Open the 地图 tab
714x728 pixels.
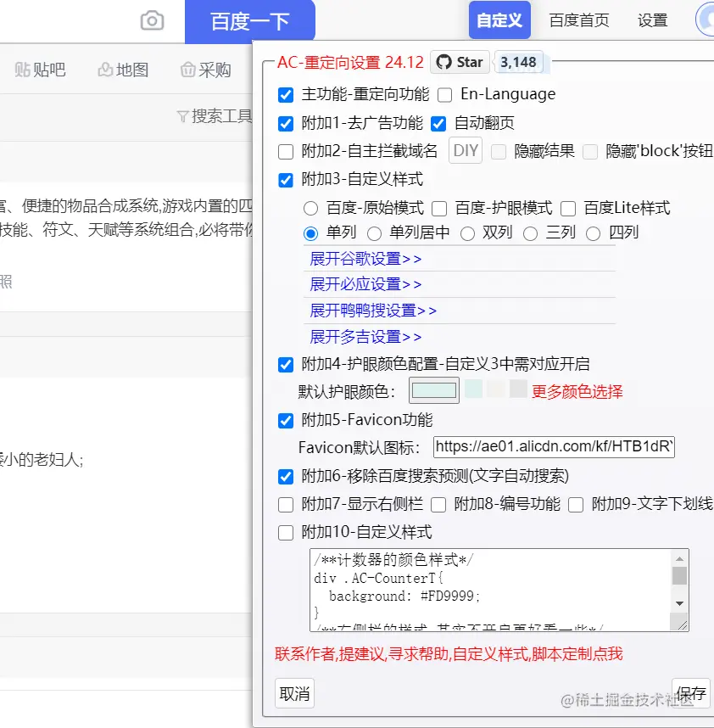[123, 70]
